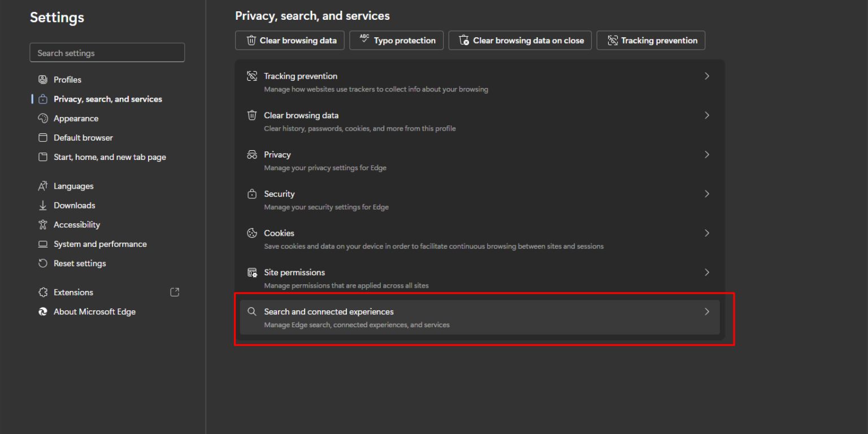
Task: Expand the Site permissions row chevron
Action: [x=706, y=272]
